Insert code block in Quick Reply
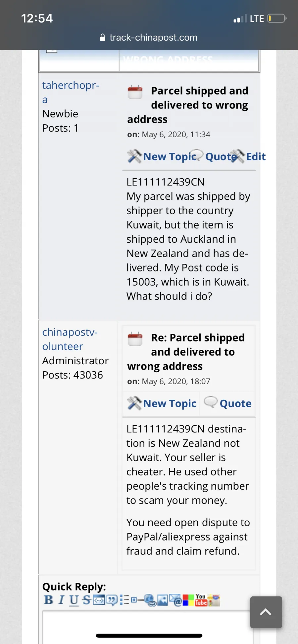 click(99, 599)
